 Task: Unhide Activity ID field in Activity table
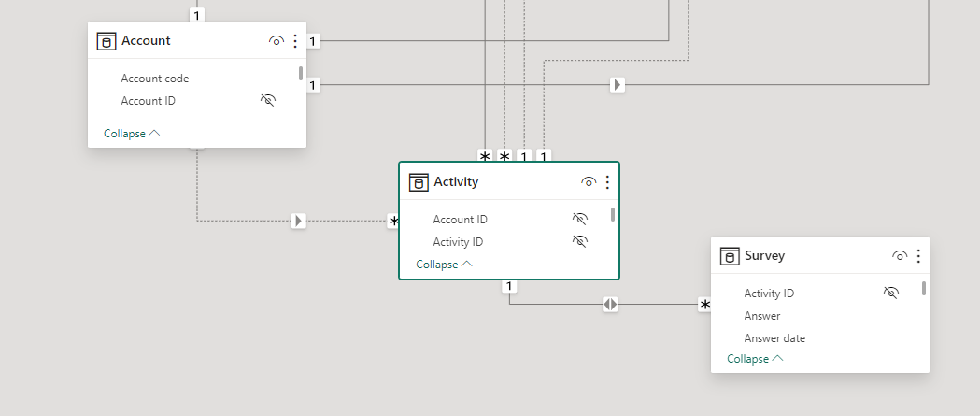(580, 241)
